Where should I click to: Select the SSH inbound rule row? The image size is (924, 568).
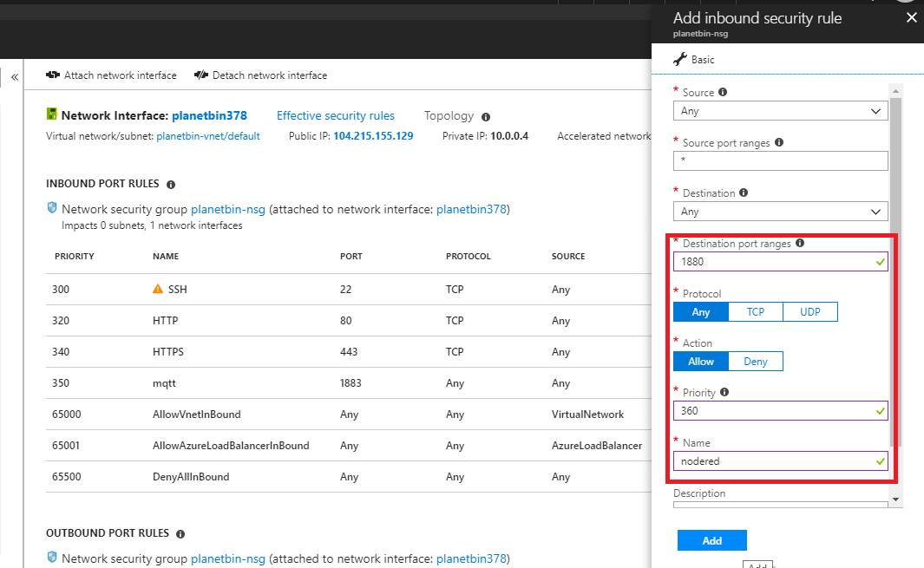[348, 290]
